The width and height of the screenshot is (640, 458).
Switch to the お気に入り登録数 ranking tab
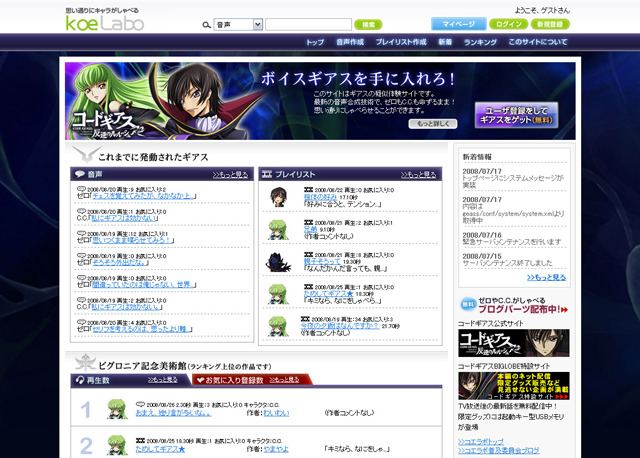[x=234, y=380]
